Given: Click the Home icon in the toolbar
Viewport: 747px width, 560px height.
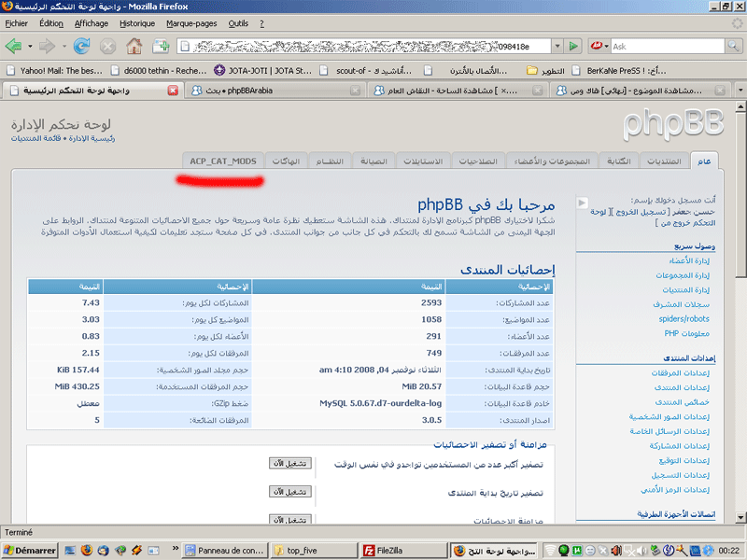Looking at the screenshot, I should (x=134, y=45).
